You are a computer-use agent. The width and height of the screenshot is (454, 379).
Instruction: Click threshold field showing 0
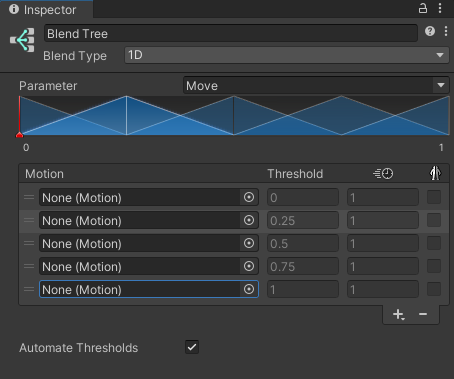point(303,197)
